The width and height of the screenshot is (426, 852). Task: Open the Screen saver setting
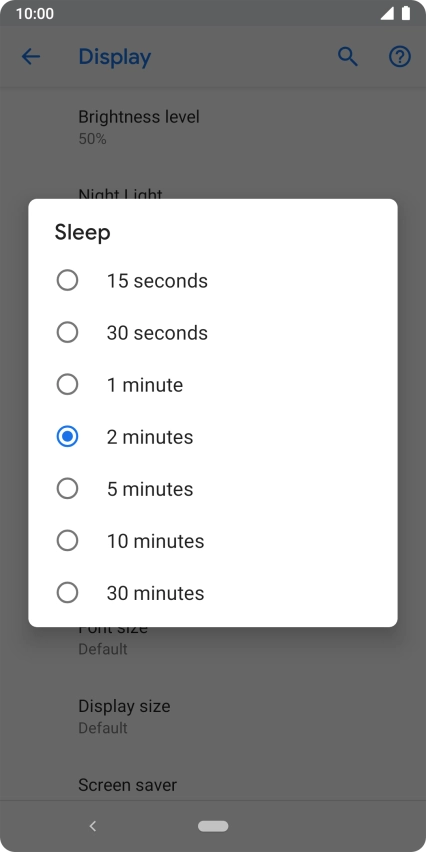coord(213,785)
